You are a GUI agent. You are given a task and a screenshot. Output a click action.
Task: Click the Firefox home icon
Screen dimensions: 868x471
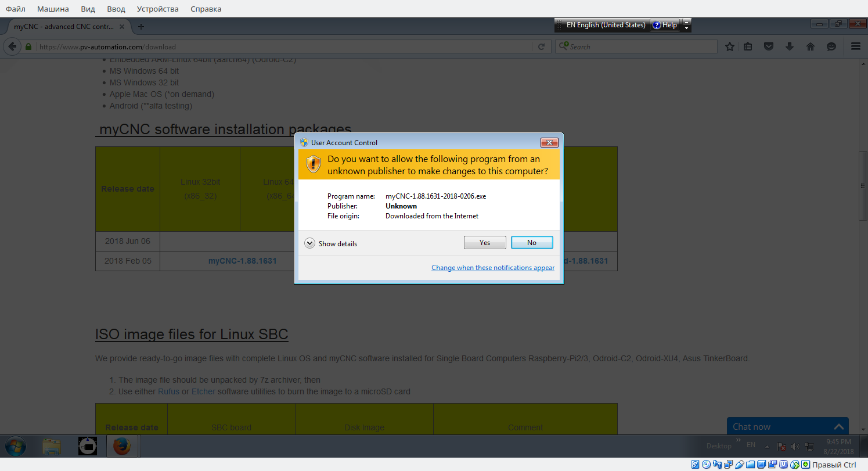[811, 46]
